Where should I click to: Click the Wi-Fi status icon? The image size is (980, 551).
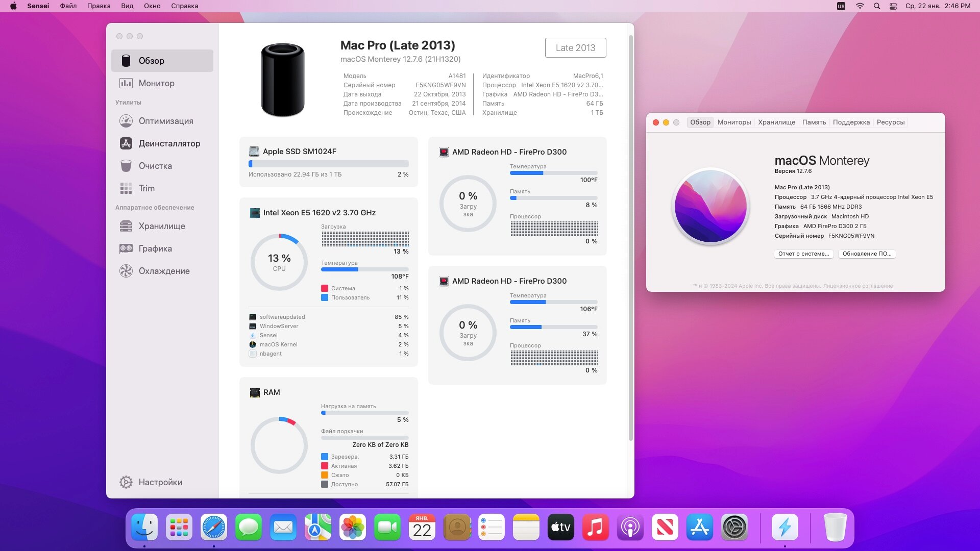860,6
